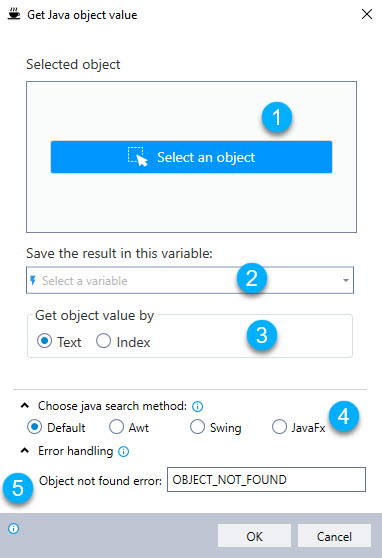The height and width of the screenshot is (558, 382).
Task: Choose the JavaFx search method
Action: coord(299,427)
